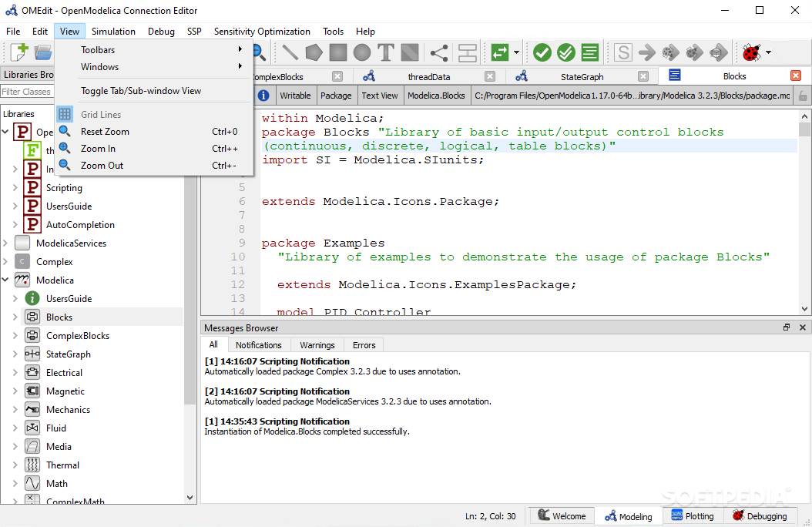Select the Text shape tool

[x=386, y=52]
